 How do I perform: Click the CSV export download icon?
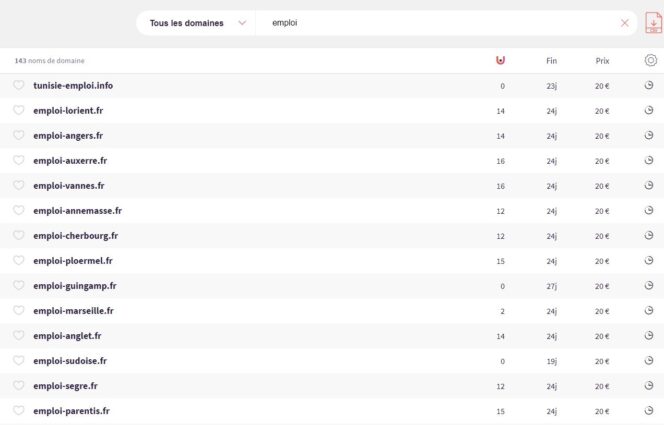pyautogui.click(x=653, y=23)
